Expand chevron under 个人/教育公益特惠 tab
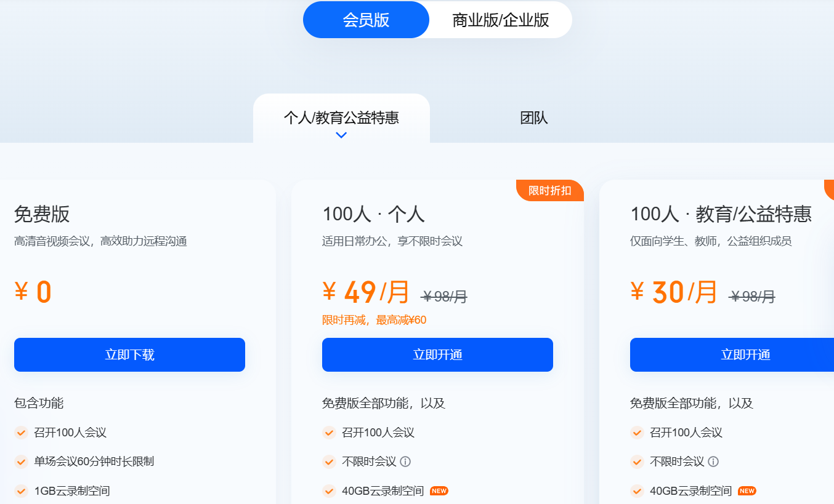 click(341, 135)
